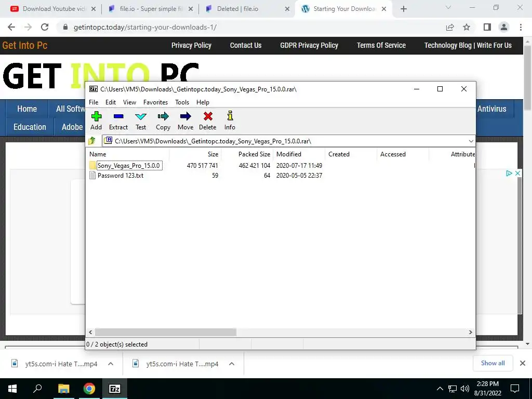This screenshot has width=532, height=399.
Task: Open the Windows Start menu
Action: point(12,389)
